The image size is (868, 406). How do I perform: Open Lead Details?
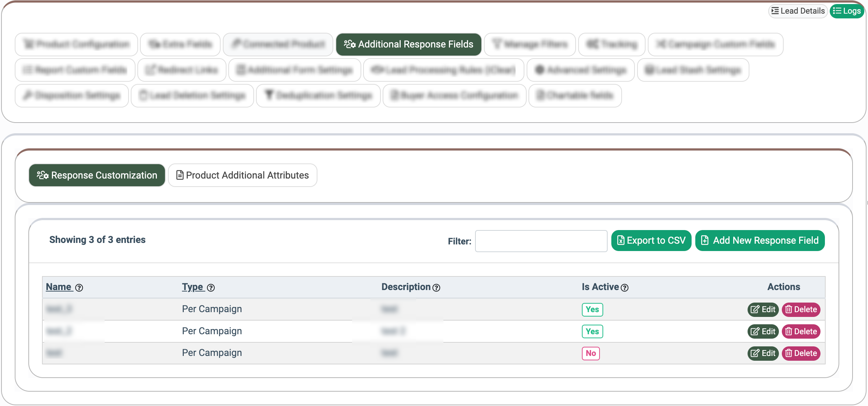pyautogui.click(x=798, y=11)
